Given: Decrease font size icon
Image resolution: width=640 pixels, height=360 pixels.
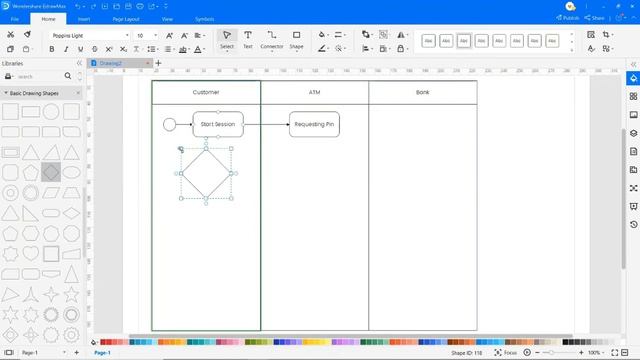Looking at the screenshot, I should coord(184,36).
